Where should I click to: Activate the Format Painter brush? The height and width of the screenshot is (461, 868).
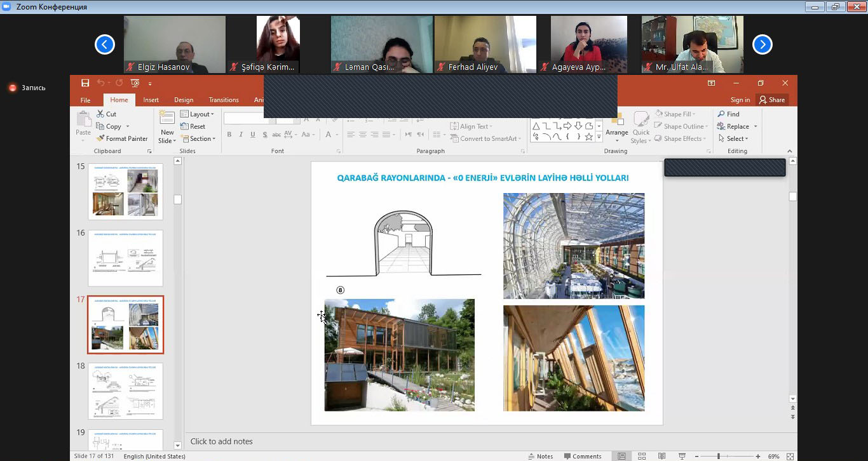coord(122,138)
